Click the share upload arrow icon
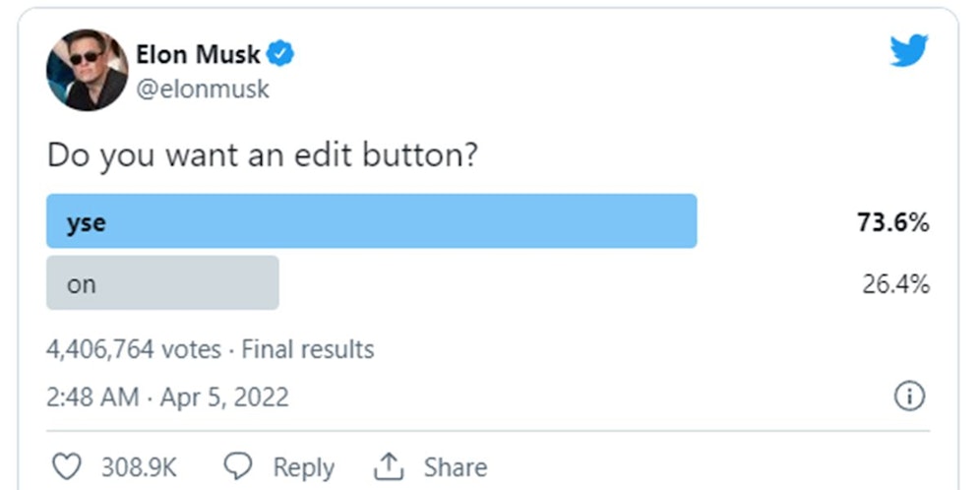The height and width of the screenshot is (490, 980). tap(390, 466)
